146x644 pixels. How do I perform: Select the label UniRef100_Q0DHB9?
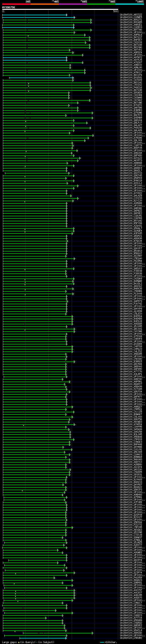tap(131, 118)
